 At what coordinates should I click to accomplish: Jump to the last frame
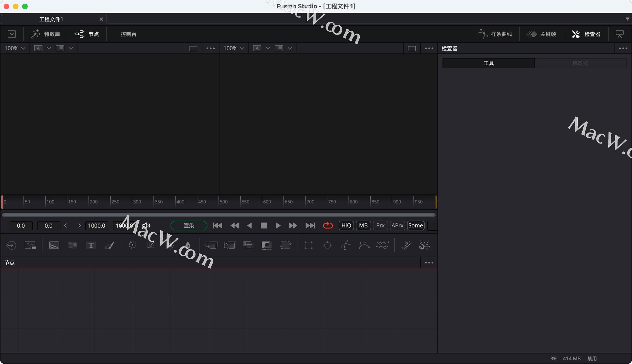tap(310, 225)
